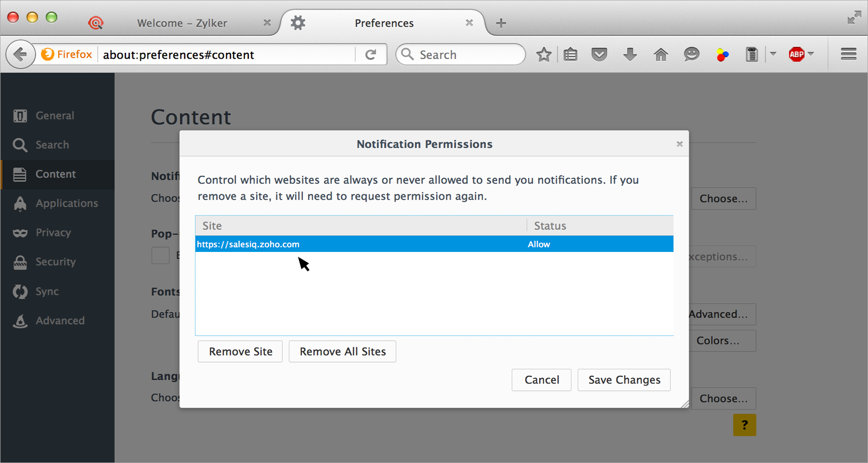Reload the current page

tap(371, 55)
